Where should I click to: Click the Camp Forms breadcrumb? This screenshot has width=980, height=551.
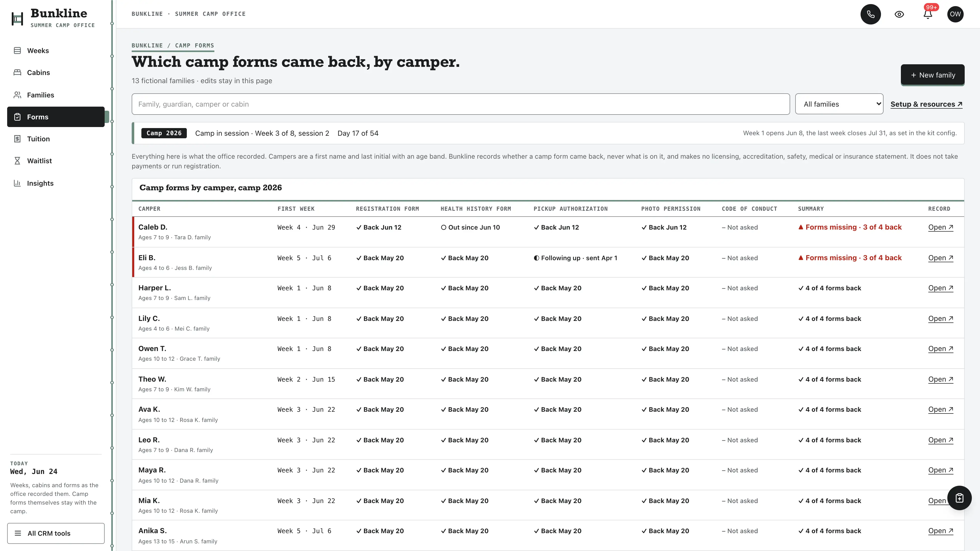click(194, 45)
